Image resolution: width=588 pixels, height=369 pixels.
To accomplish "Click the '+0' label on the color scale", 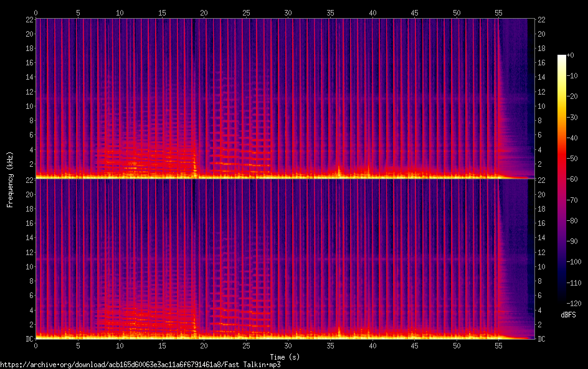I will [571, 55].
